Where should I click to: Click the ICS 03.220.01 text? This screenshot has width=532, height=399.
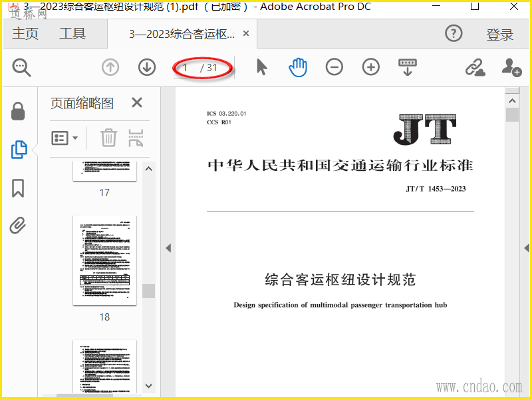(226, 114)
